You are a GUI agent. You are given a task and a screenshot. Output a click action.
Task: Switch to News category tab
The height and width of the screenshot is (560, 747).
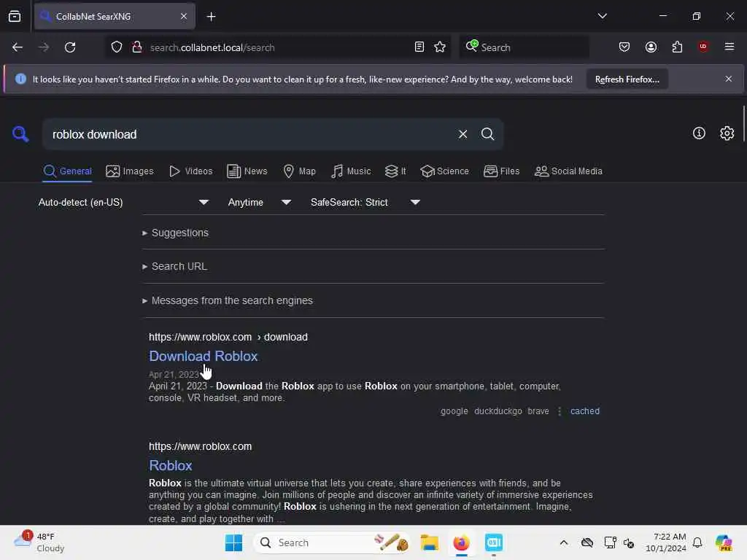pyautogui.click(x=247, y=171)
